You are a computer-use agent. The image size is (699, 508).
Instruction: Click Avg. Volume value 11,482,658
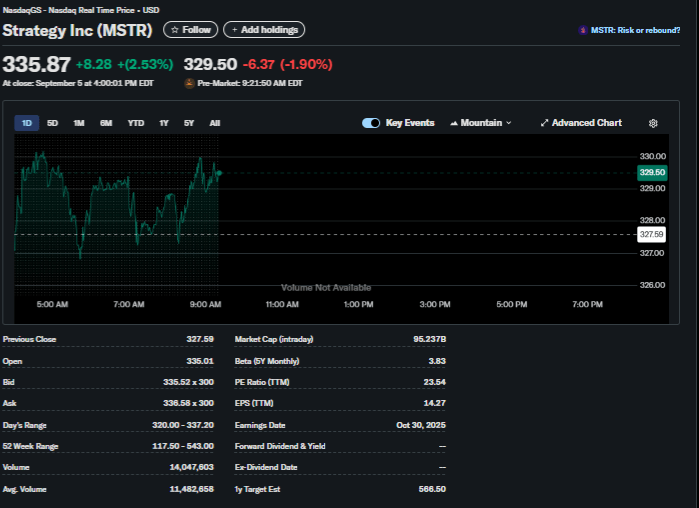tap(191, 489)
